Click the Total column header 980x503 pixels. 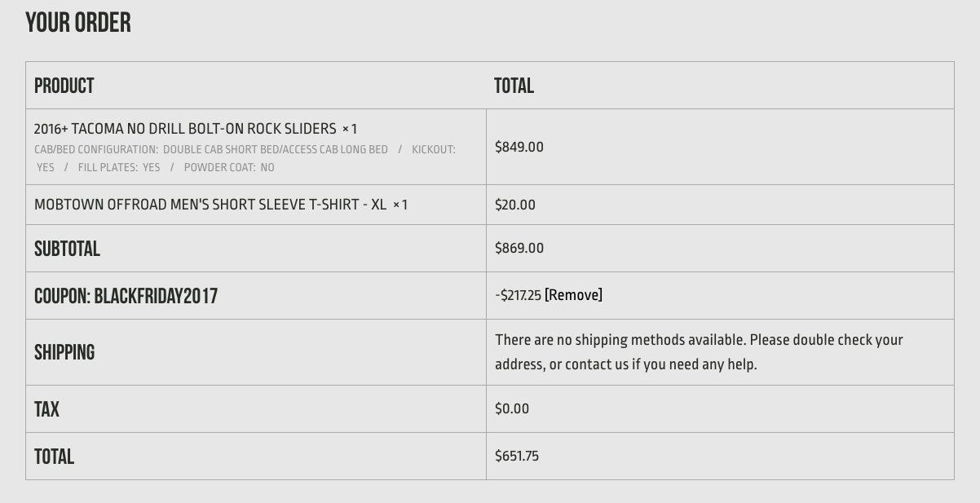514,86
